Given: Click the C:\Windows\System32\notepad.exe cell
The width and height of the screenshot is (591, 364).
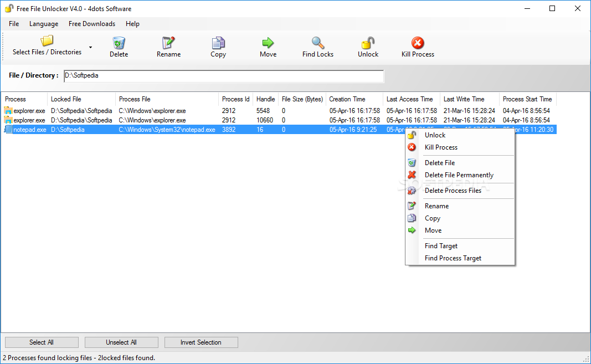Looking at the screenshot, I should pos(167,130).
